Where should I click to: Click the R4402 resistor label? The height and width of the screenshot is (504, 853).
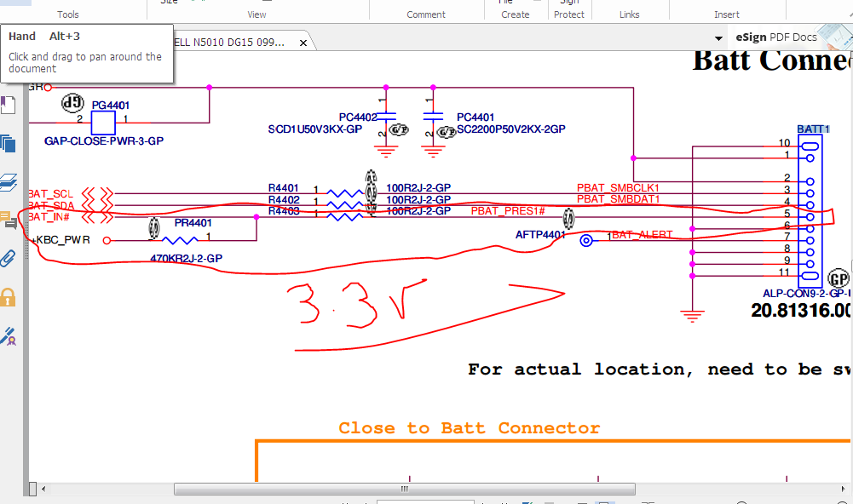284,199
